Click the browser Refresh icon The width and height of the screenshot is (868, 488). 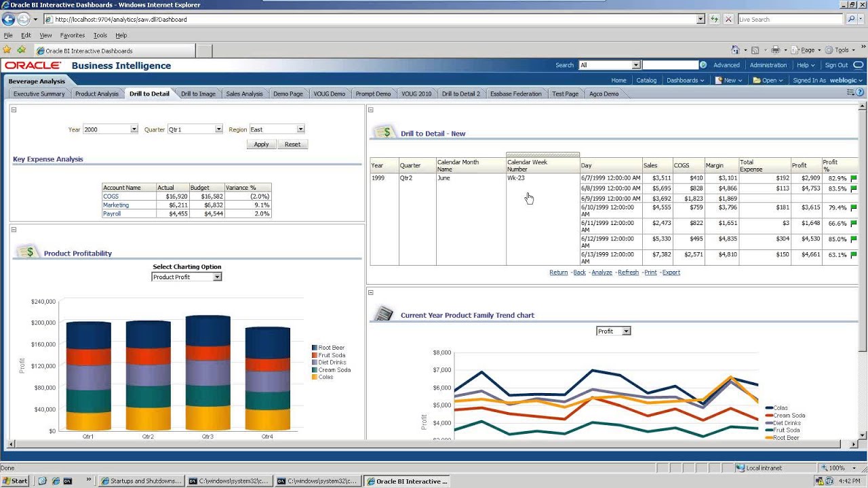(715, 20)
